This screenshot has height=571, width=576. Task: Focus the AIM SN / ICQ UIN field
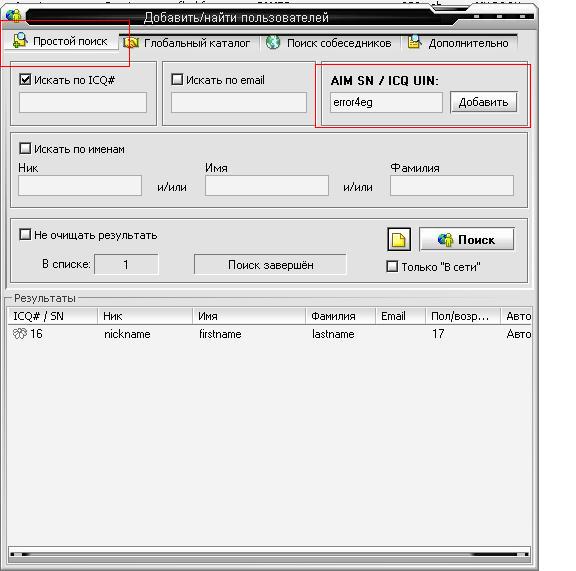(386, 103)
